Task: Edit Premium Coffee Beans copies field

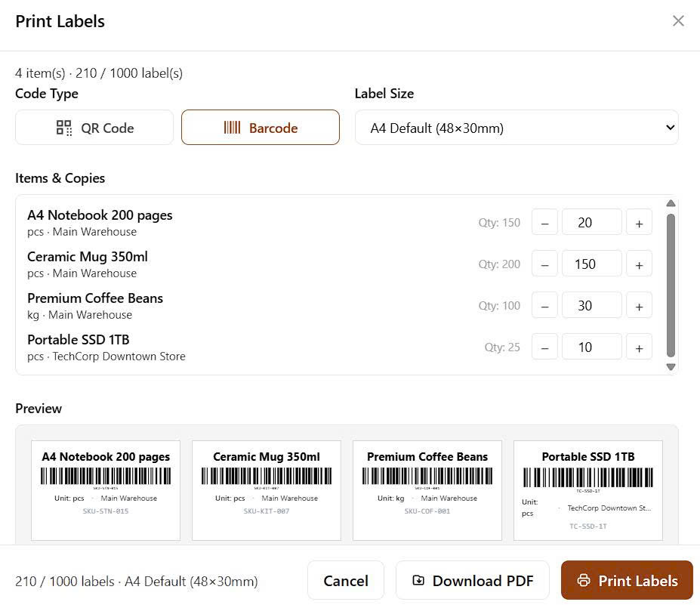Action: click(591, 305)
